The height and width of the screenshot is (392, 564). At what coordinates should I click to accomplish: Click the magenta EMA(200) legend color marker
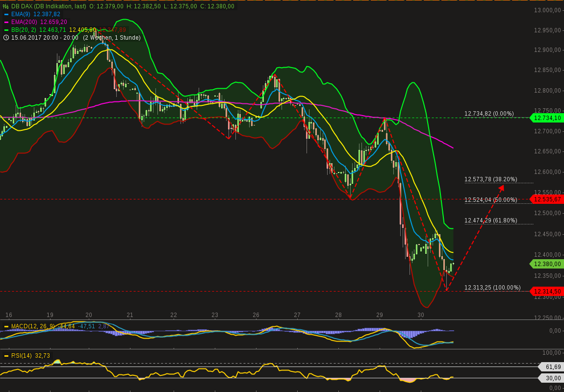[x=6, y=22]
